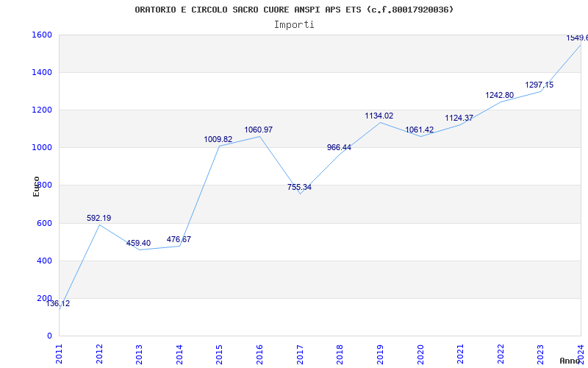Select the 459.40 data label
The image size is (588, 368).
138,244
